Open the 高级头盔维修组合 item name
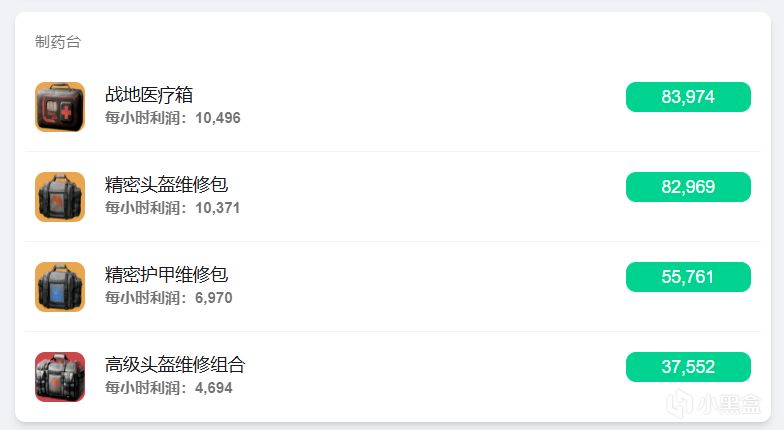The height and width of the screenshot is (430, 784). 175,365
